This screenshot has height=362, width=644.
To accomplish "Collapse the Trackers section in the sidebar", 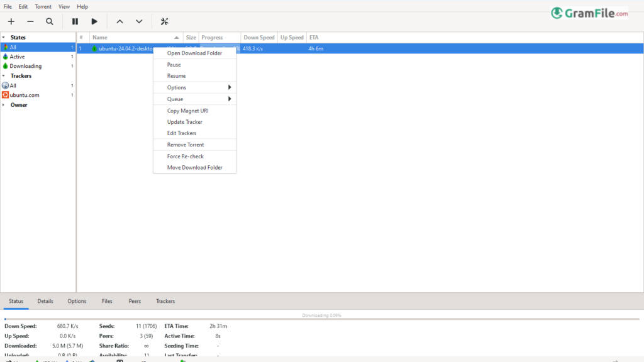I will (4, 76).
